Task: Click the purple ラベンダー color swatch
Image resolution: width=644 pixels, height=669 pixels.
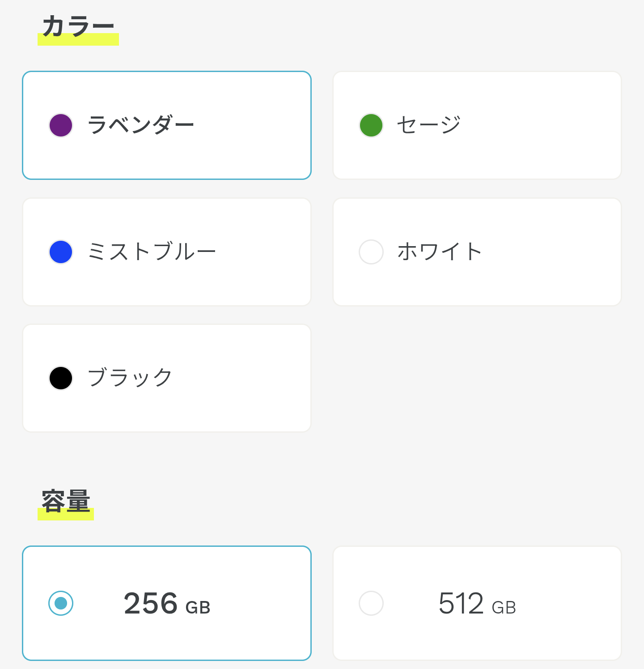Action: pyautogui.click(x=61, y=125)
